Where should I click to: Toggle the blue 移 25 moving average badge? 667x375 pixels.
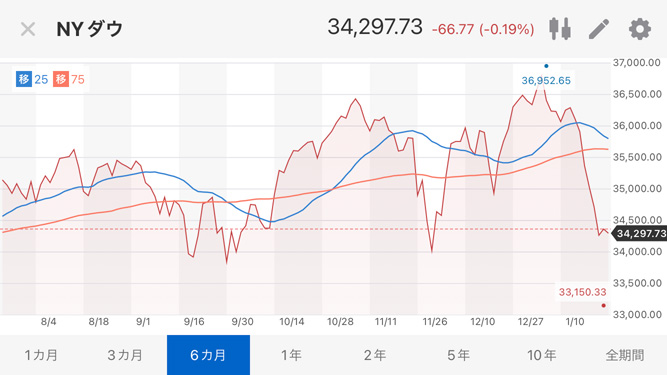tap(32, 80)
